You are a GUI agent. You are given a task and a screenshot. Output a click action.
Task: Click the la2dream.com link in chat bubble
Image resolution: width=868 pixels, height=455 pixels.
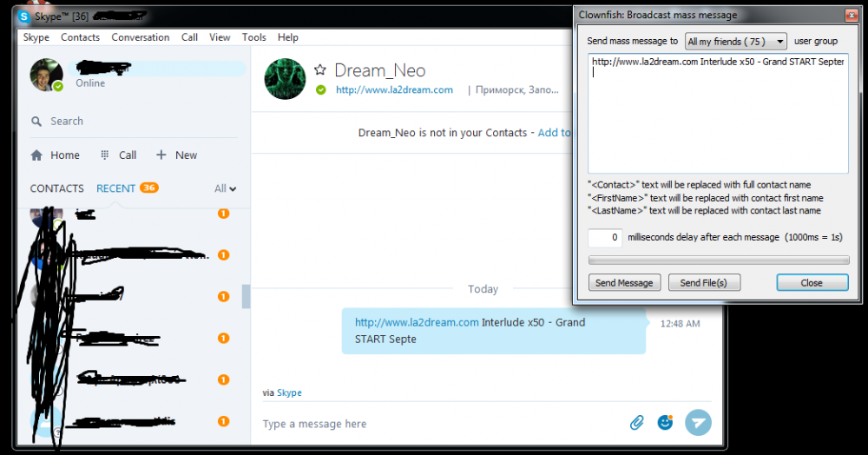click(x=417, y=322)
